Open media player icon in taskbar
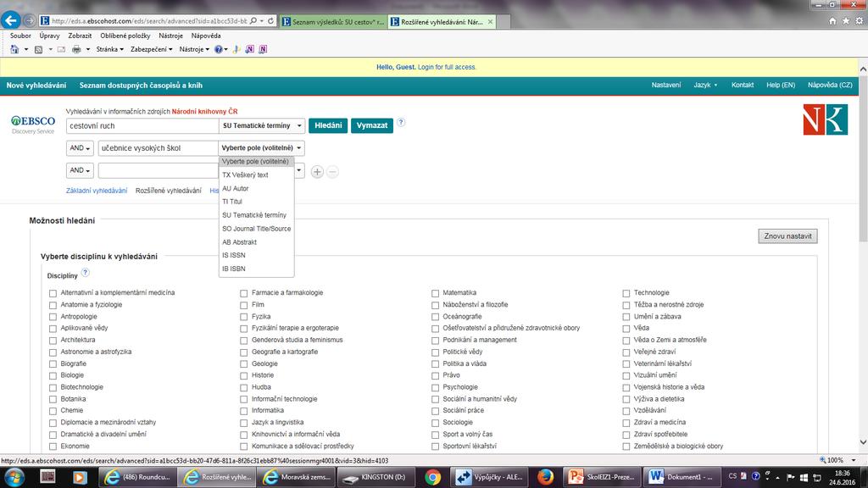 (x=80, y=477)
